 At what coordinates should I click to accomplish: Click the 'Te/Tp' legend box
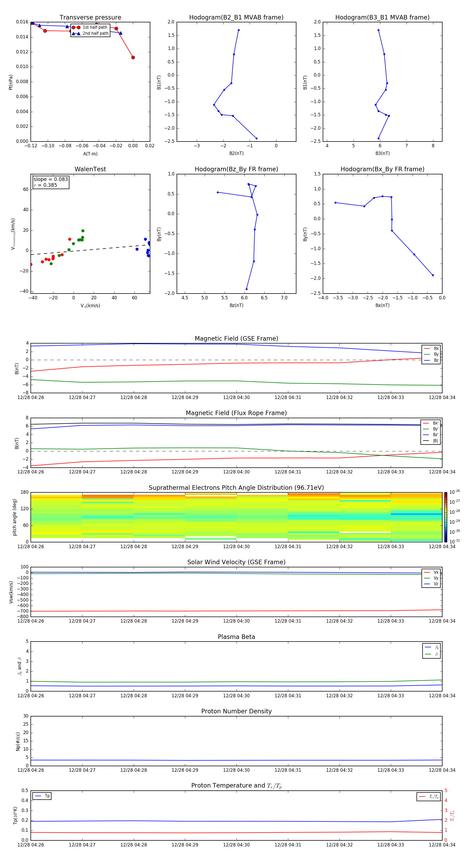429,797
